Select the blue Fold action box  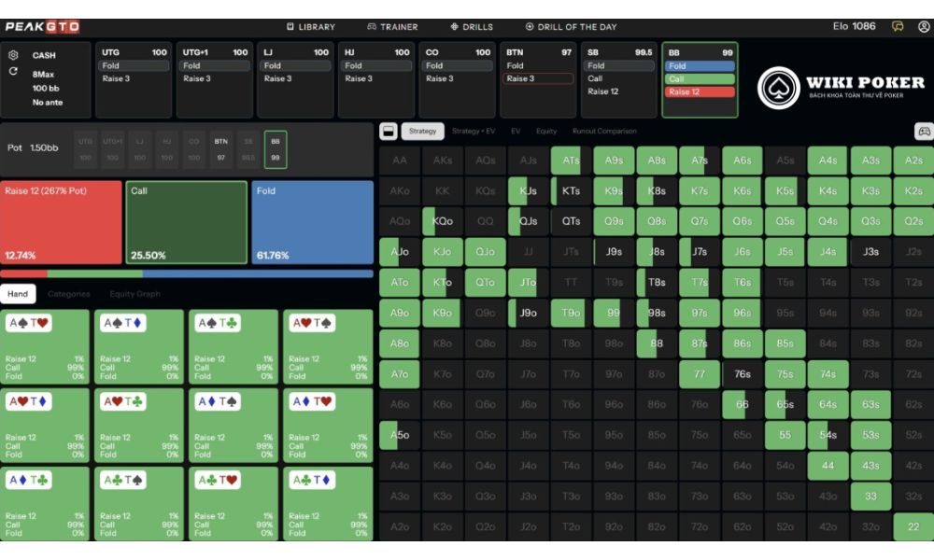pyautogui.click(x=313, y=222)
